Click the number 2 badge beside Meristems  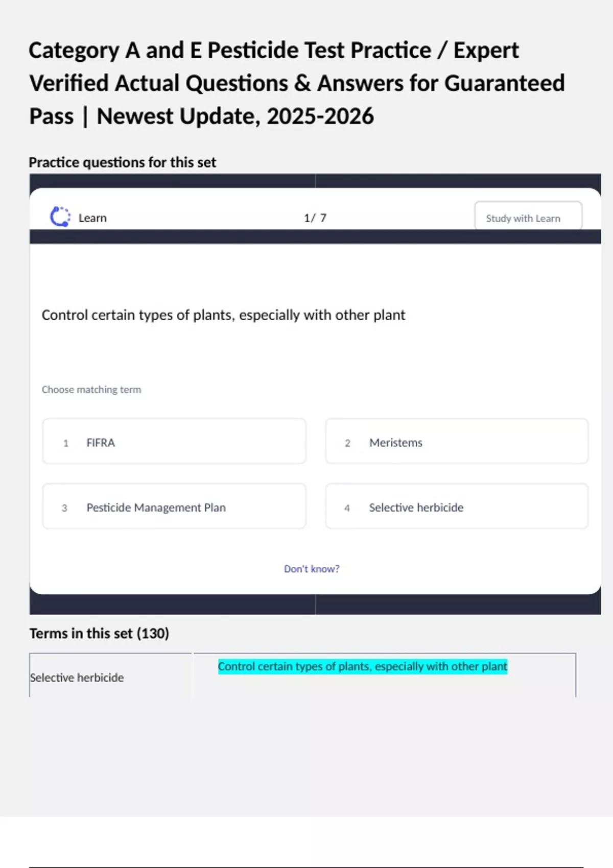[x=347, y=443]
